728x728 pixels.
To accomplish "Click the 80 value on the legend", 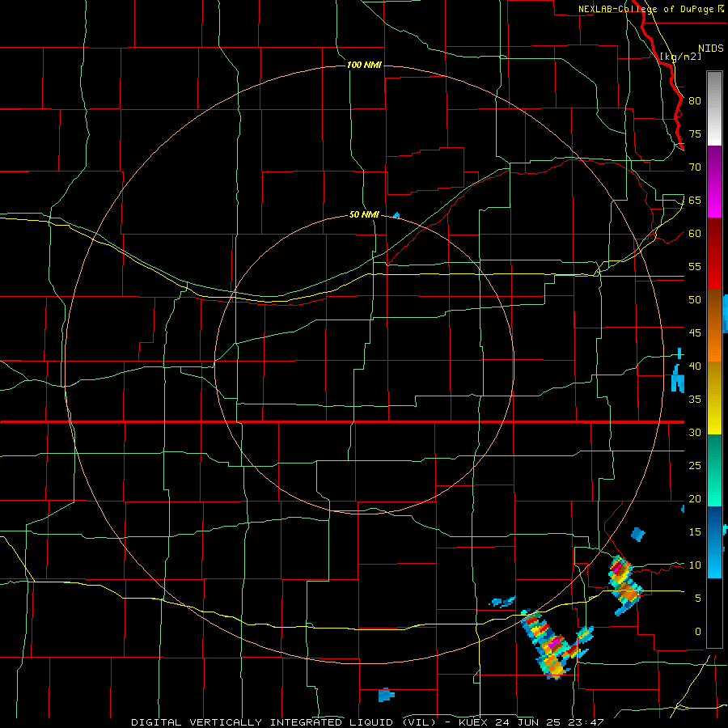I will [x=695, y=101].
